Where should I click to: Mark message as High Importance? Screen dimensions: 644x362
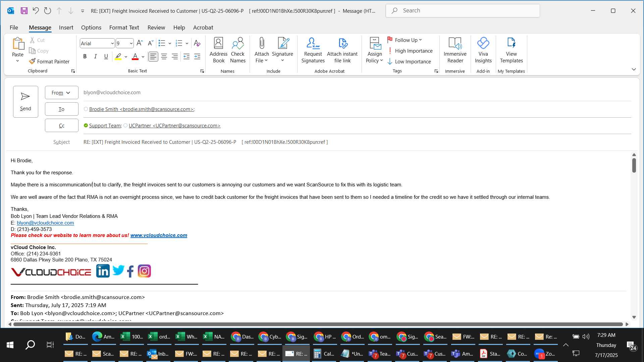(x=410, y=51)
